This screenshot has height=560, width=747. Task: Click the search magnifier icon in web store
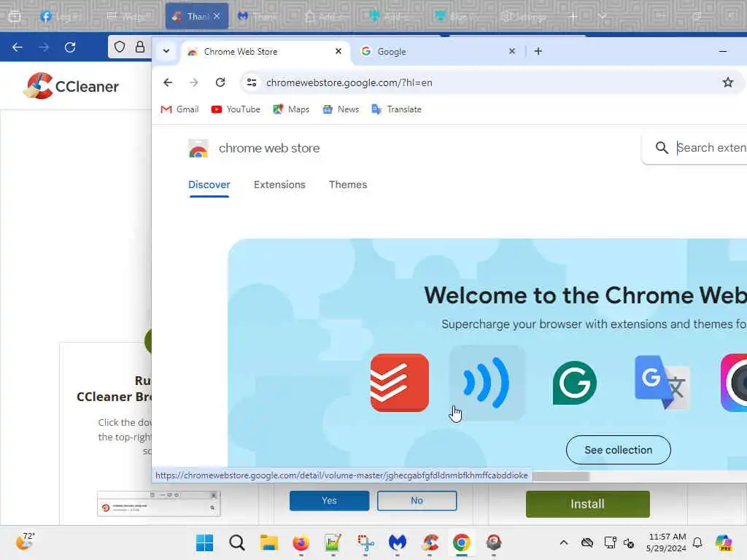[x=661, y=147]
